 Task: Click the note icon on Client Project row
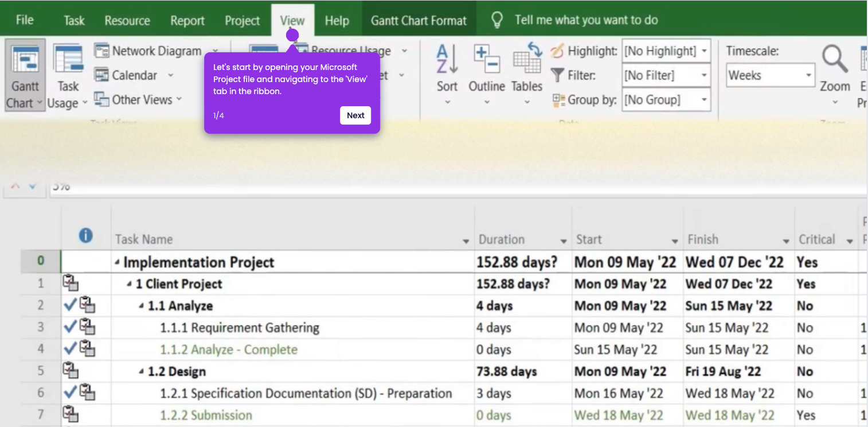(70, 283)
